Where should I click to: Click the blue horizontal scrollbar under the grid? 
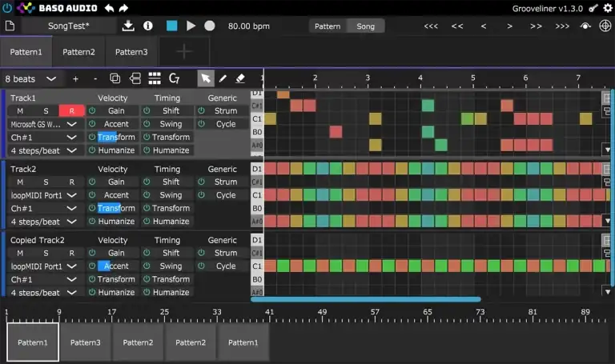(x=365, y=299)
